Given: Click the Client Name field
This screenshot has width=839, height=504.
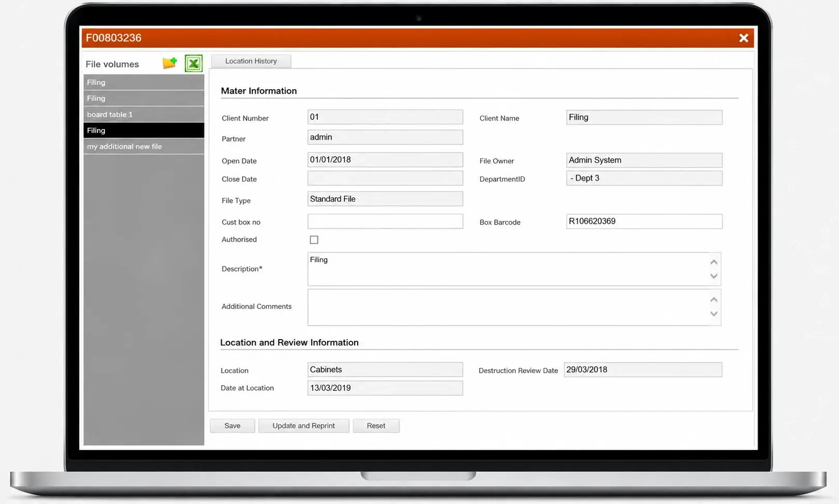Looking at the screenshot, I should pos(644,117).
